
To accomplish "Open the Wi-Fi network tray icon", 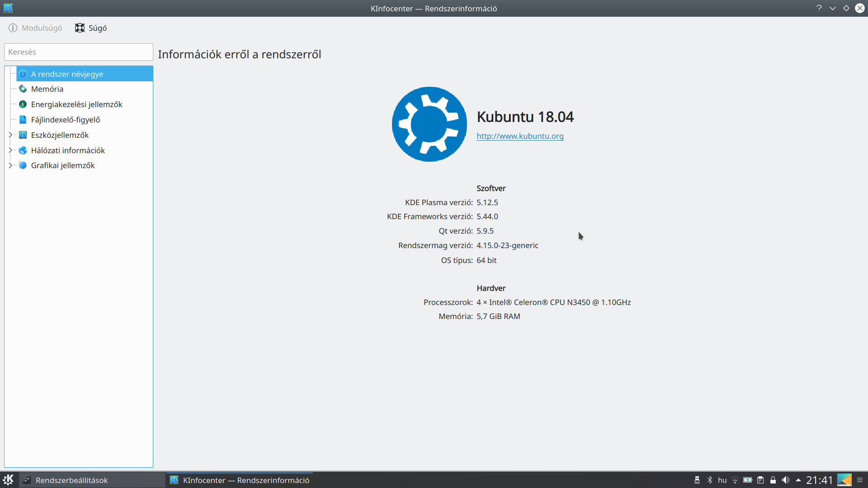I will point(735,480).
